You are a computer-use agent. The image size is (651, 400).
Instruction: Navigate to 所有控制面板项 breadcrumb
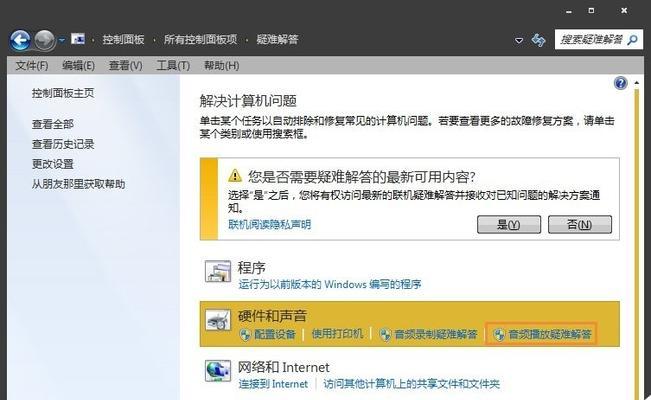pyautogui.click(x=201, y=39)
